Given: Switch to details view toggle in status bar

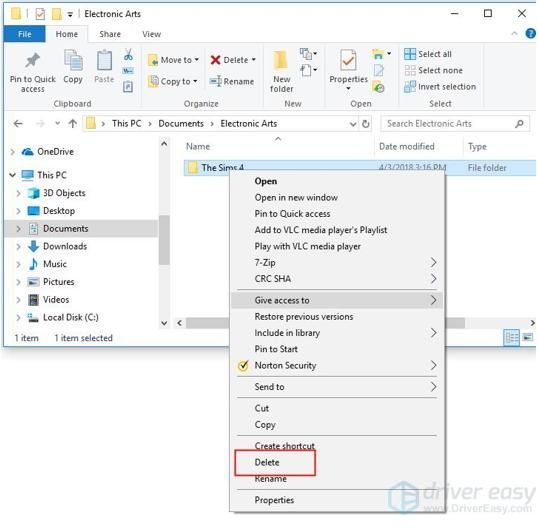Looking at the screenshot, I should pos(511,338).
